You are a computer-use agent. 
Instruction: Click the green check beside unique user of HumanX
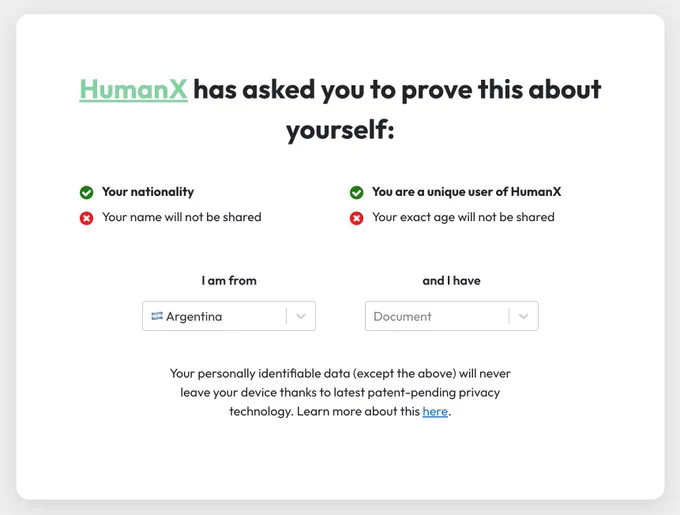[356, 192]
